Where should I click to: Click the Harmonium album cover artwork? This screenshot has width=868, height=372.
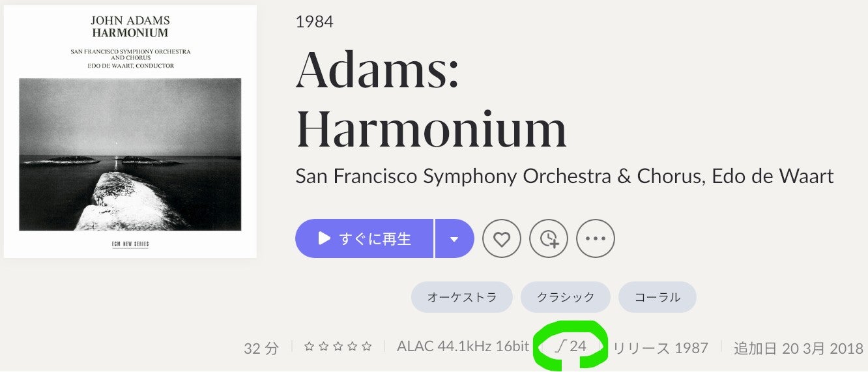point(130,132)
